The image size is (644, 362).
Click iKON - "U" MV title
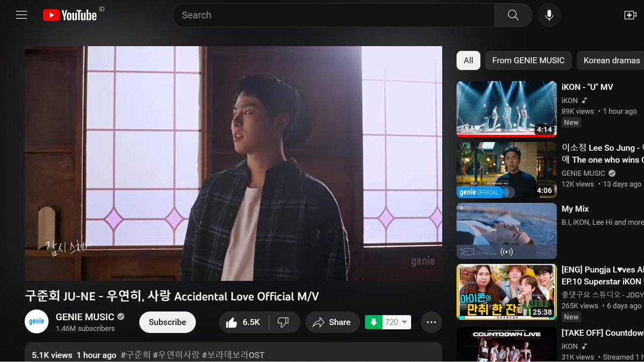tap(587, 87)
